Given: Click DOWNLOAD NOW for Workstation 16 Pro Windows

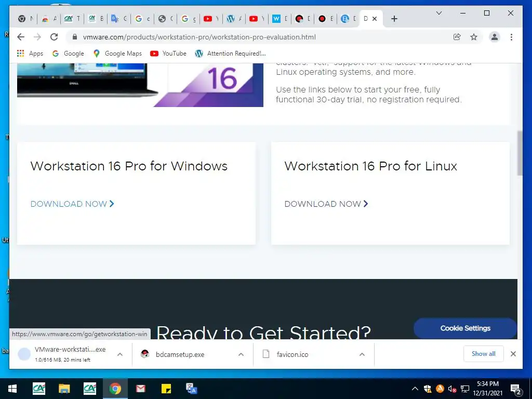Looking at the screenshot, I should (x=72, y=204).
